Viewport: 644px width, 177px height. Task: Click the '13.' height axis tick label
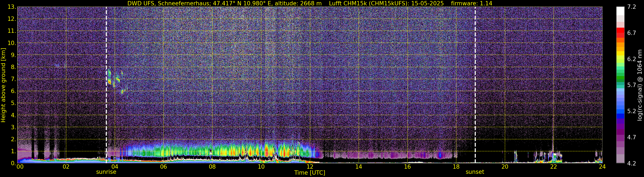(12, 7)
